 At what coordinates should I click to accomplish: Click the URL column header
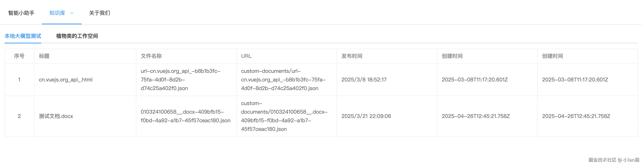(x=246, y=56)
